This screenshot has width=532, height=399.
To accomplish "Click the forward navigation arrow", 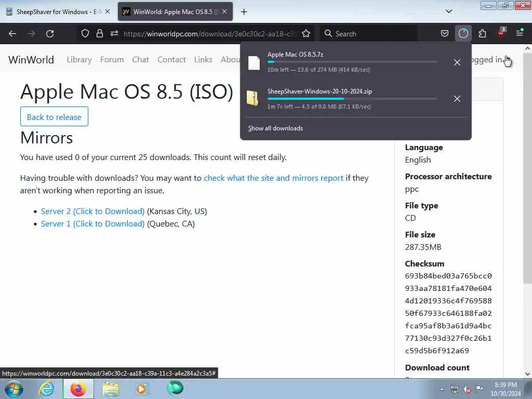I will coord(31,34).
